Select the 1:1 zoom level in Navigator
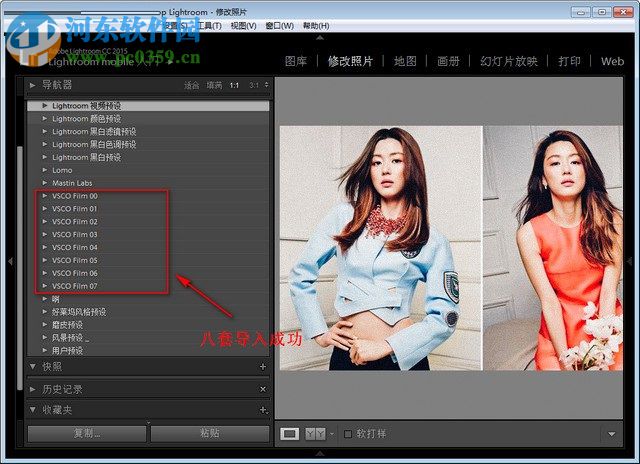This screenshot has height=464, width=640. pos(235,86)
